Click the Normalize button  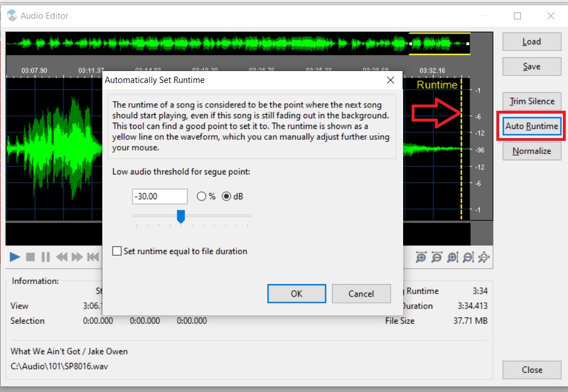(532, 151)
